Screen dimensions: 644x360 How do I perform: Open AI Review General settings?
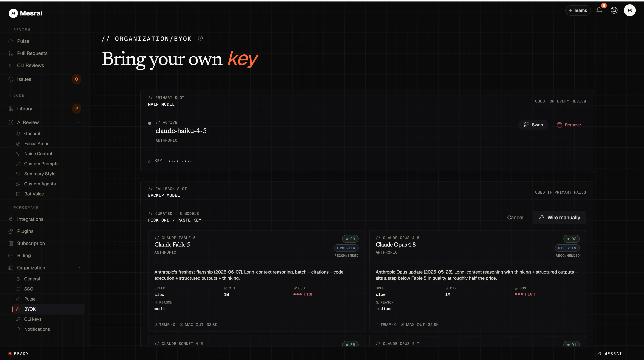[x=32, y=134]
